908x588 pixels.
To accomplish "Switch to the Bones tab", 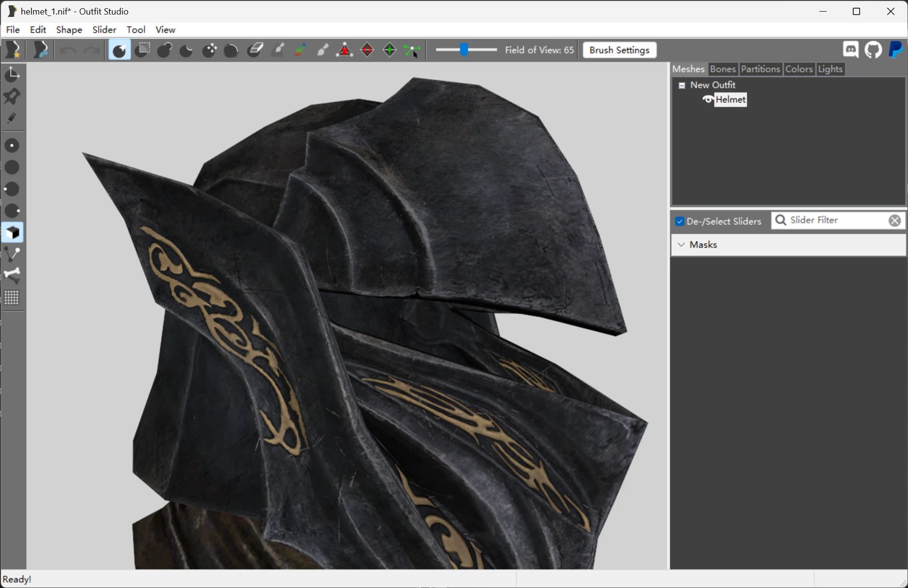I will 723,69.
